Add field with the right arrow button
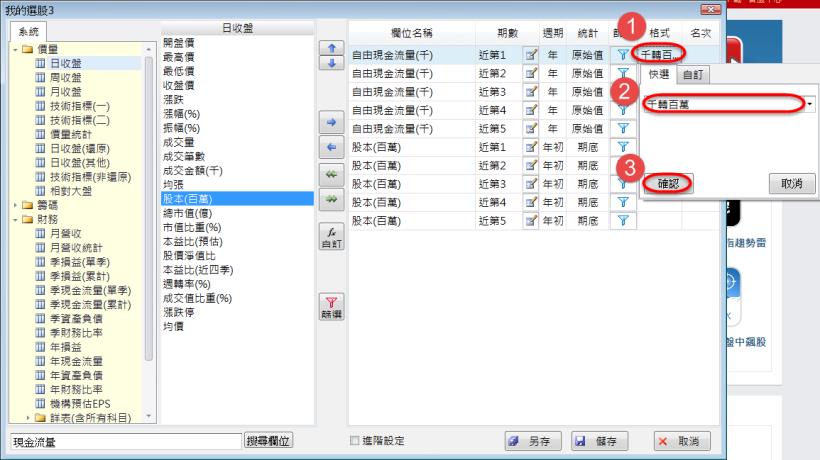This screenshot has height=460, width=820. pos(332,122)
